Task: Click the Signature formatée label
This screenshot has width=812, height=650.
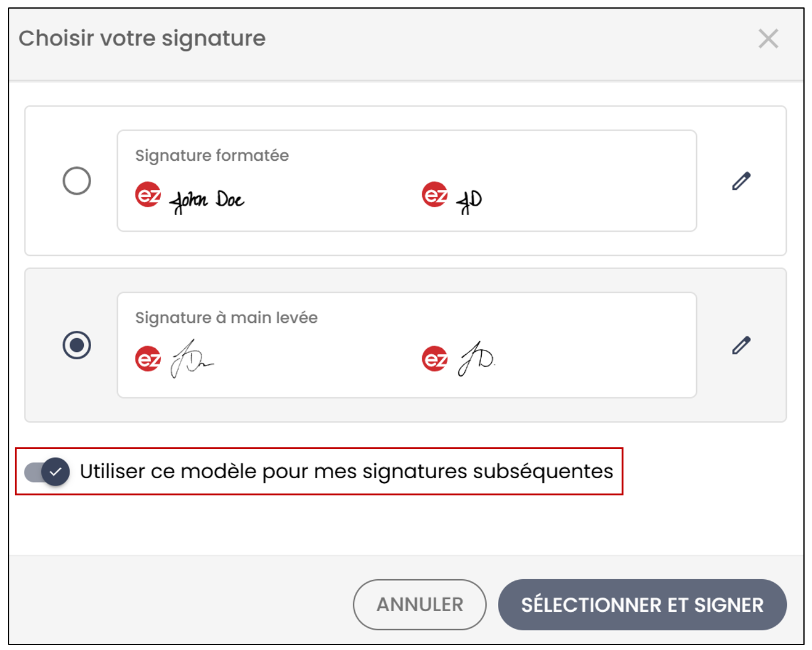Action: pos(212,155)
